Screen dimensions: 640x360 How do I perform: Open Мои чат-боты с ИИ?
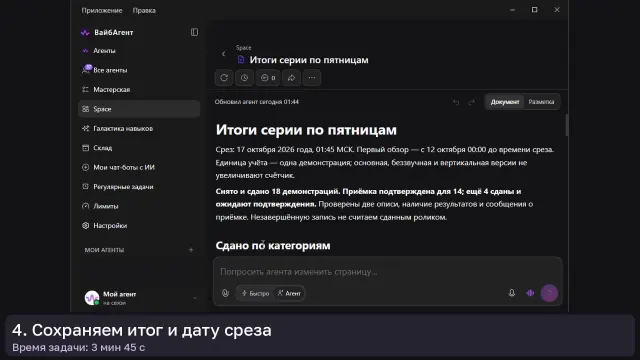139,167
